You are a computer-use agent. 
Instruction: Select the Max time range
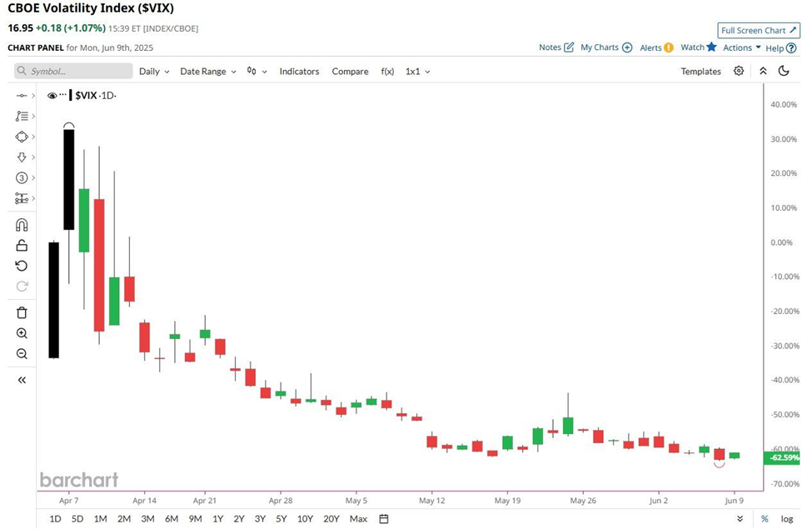coord(358,519)
